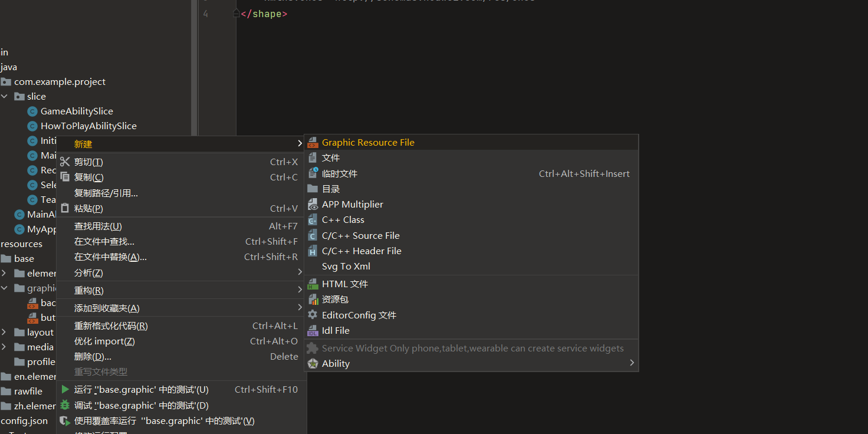Click the scissors icon beside 剪切
Viewport: 868px width, 434px height.
(x=65, y=162)
